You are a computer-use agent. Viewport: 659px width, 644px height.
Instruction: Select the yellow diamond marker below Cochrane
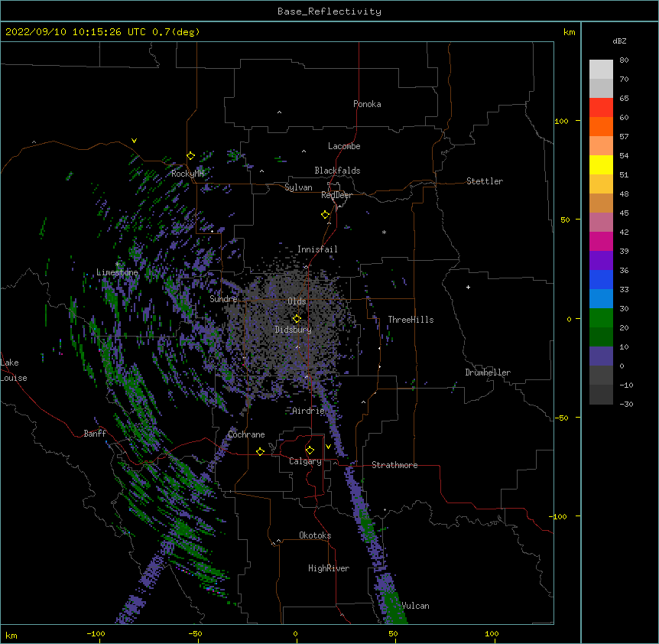tap(260, 451)
